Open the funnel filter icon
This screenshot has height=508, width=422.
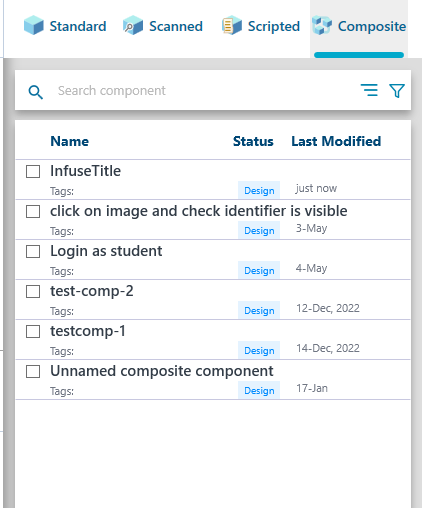click(x=397, y=91)
